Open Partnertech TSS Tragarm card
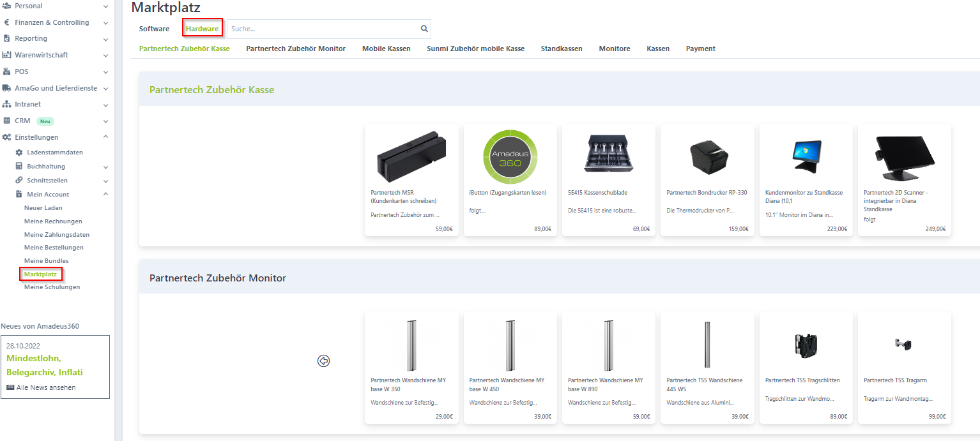Image resolution: width=980 pixels, height=441 pixels. pos(905,368)
